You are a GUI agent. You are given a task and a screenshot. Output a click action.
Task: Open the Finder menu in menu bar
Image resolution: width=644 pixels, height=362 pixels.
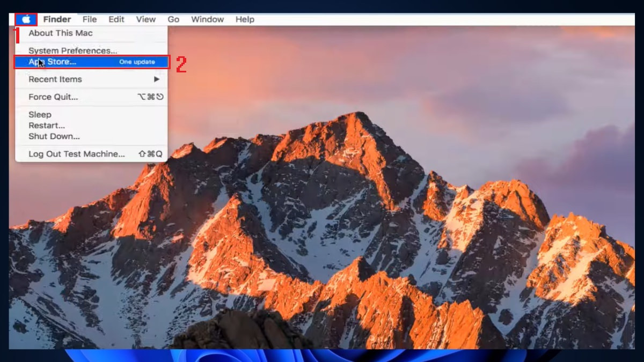tap(57, 19)
